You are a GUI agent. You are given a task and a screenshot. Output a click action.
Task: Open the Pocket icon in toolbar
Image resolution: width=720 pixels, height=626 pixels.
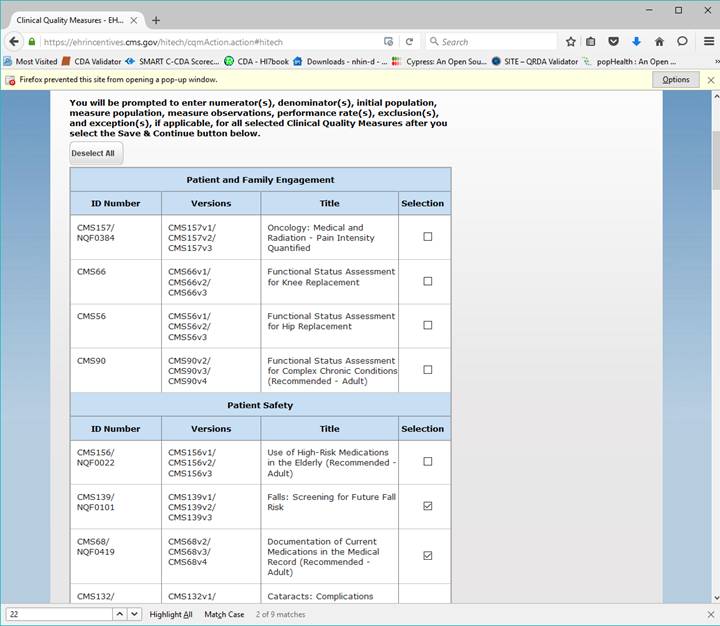(614, 42)
